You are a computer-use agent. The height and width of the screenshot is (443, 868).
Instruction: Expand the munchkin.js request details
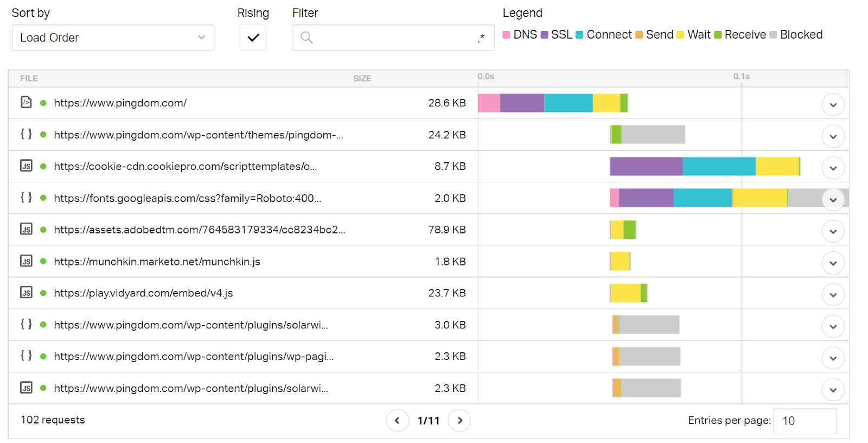tap(833, 263)
